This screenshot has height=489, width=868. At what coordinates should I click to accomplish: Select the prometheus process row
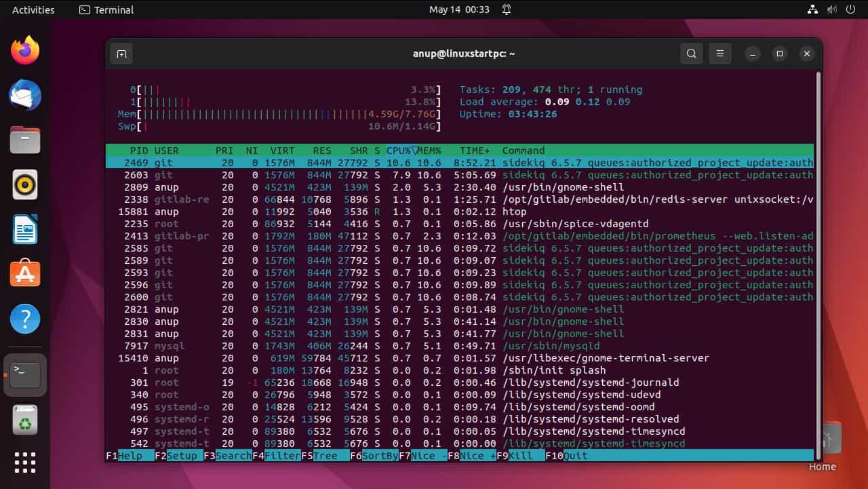460,236
